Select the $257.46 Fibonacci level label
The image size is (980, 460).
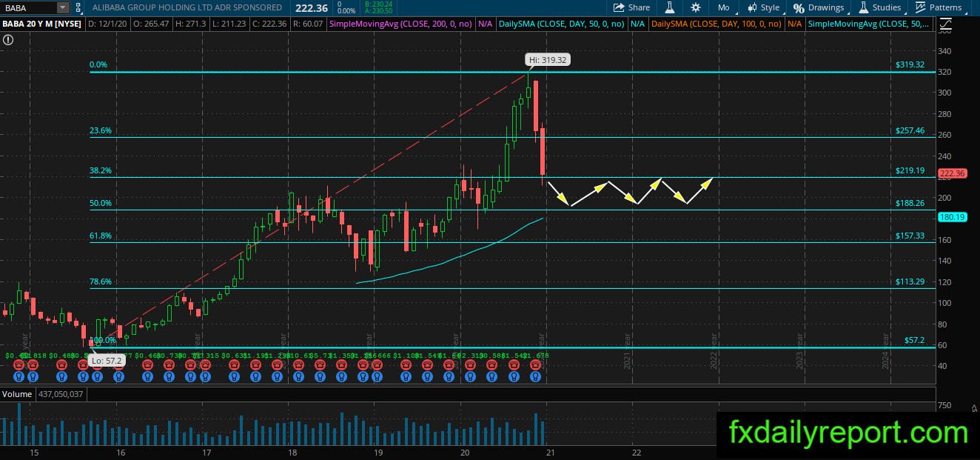(x=910, y=130)
